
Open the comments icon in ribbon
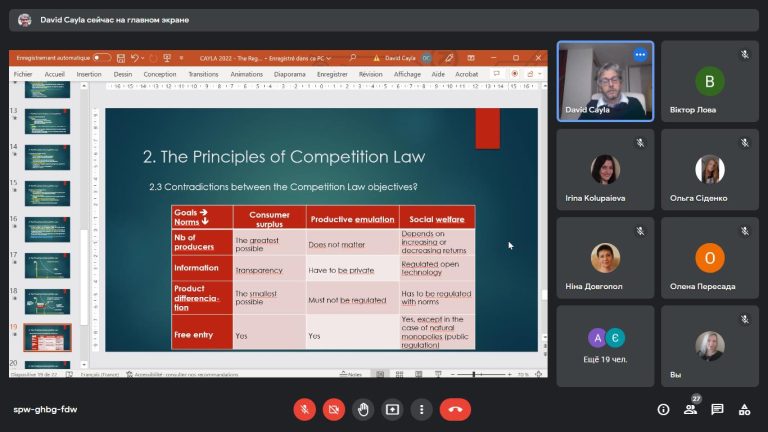(497, 74)
